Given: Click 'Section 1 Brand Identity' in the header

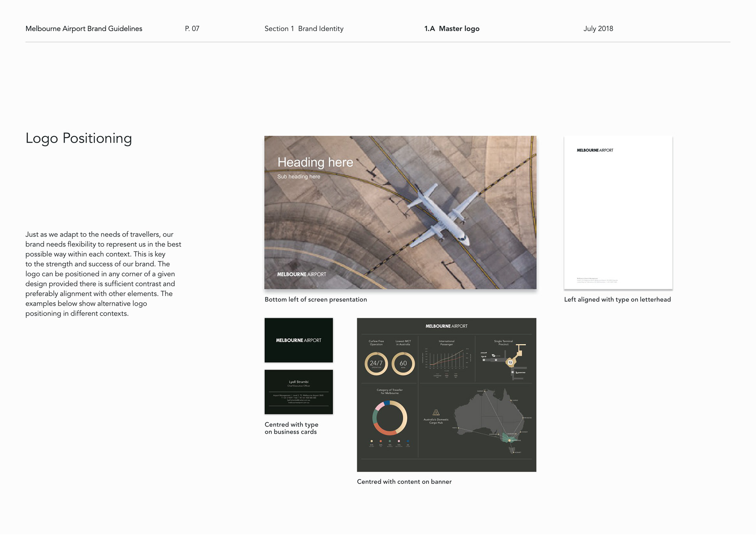Looking at the screenshot, I should tap(304, 28).
